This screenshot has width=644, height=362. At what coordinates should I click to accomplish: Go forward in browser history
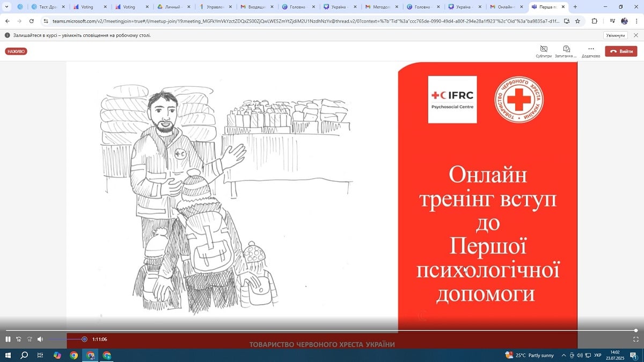pyautogui.click(x=20, y=21)
